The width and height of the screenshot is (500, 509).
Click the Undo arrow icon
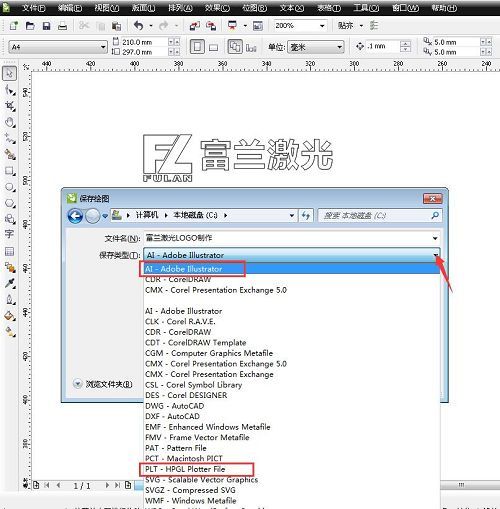click(x=139, y=25)
